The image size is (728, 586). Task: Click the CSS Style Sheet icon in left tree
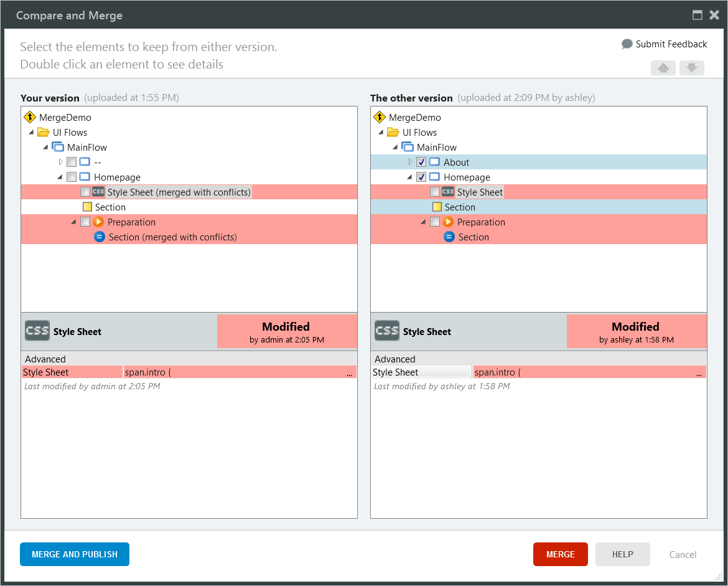coord(98,192)
